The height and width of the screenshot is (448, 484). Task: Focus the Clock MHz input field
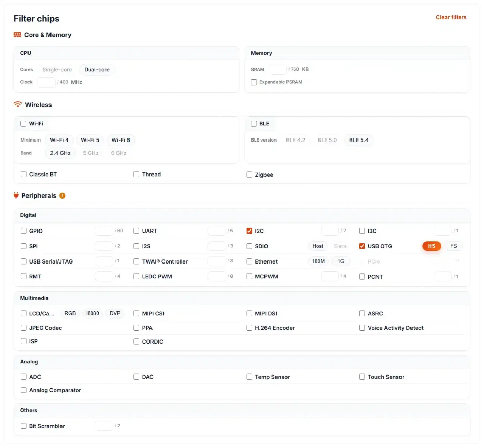(46, 82)
